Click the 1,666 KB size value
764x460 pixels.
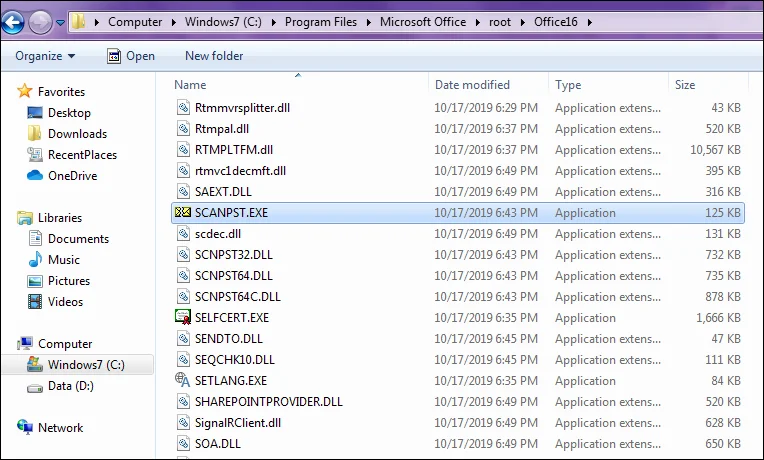pos(718,318)
